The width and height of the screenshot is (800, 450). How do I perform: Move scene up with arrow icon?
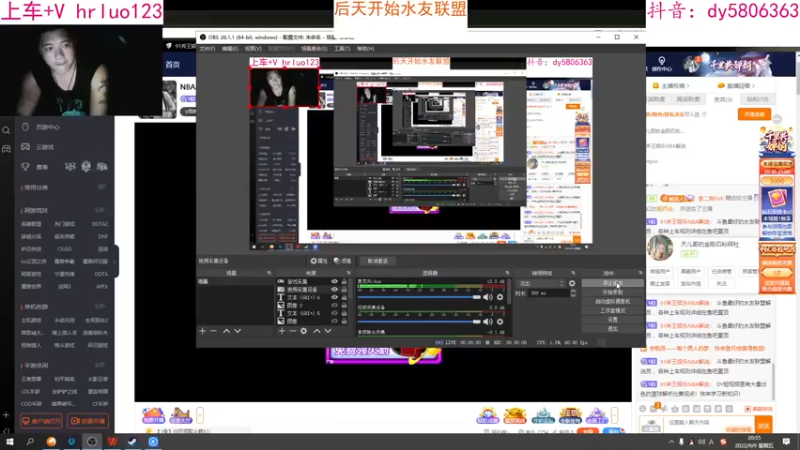226,331
